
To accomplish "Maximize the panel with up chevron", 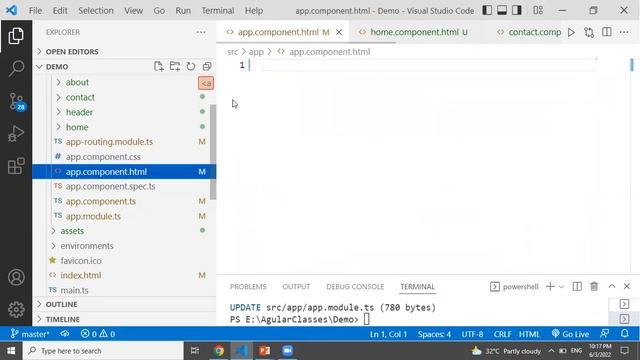I will (x=611, y=286).
